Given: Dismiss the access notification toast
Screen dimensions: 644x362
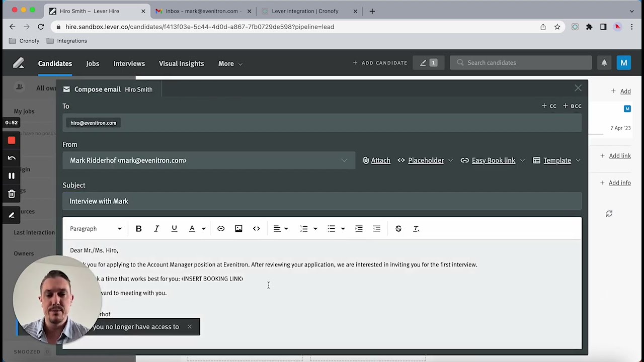Looking at the screenshot, I should 189,327.
